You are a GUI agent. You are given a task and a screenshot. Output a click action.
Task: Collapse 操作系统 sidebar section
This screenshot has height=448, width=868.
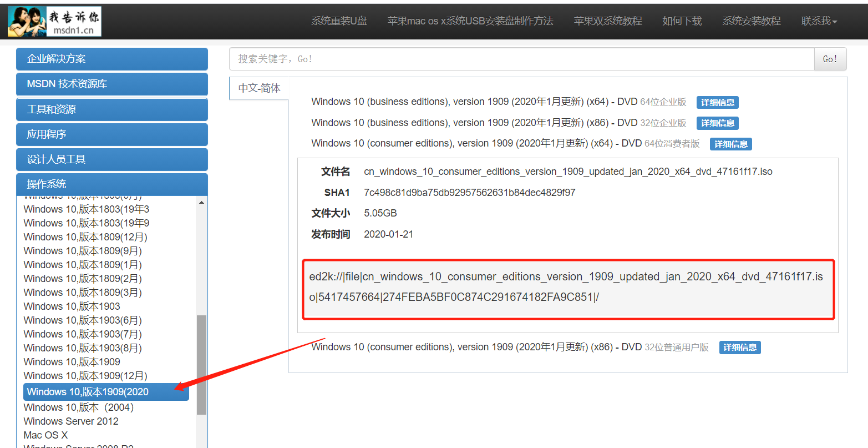click(112, 184)
